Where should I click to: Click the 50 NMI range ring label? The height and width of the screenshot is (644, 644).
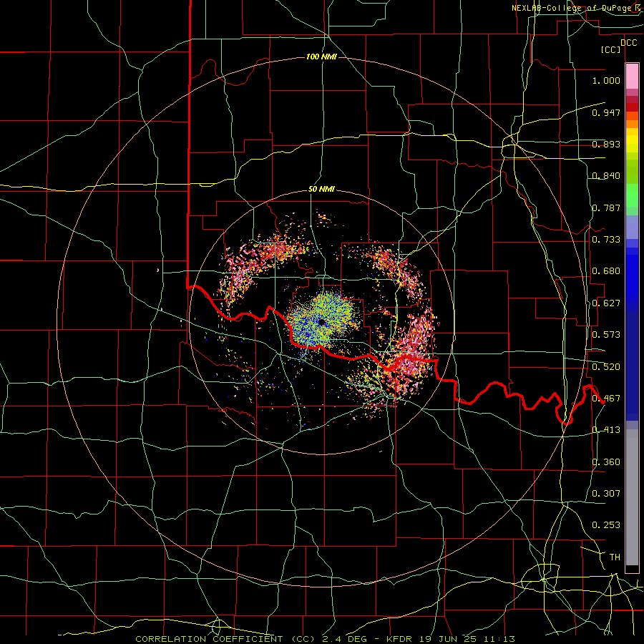pos(321,189)
